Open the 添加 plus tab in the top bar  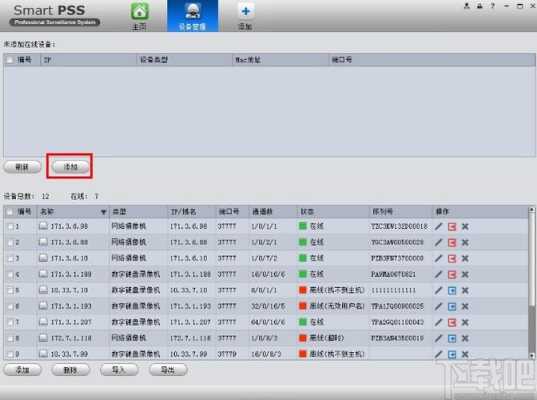coord(246,16)
